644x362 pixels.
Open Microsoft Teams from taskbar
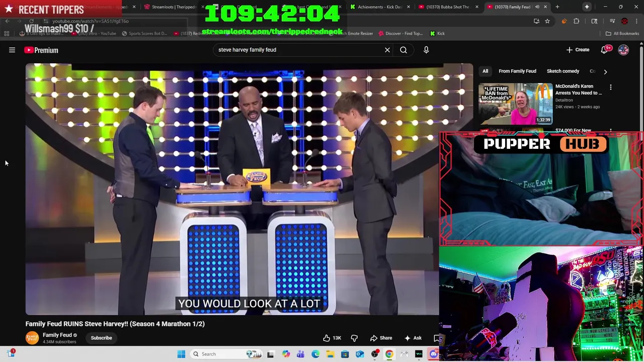[x=300, y=354]
